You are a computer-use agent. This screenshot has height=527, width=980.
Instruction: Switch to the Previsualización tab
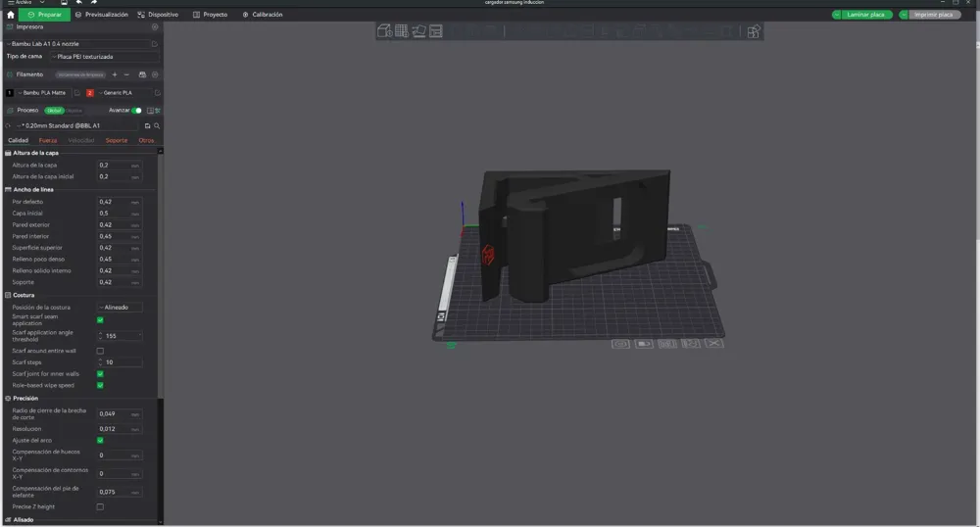point(102,15)
